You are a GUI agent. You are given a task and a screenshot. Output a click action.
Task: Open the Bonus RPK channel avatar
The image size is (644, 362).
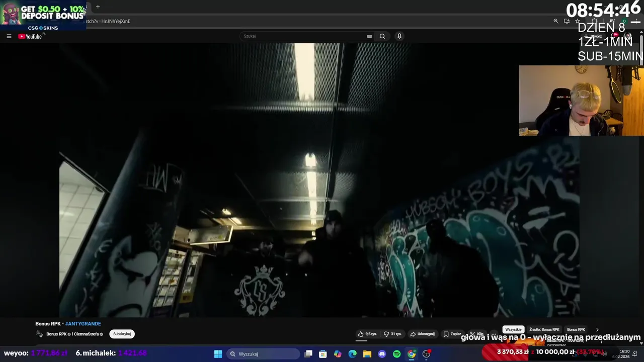(39, 334)
